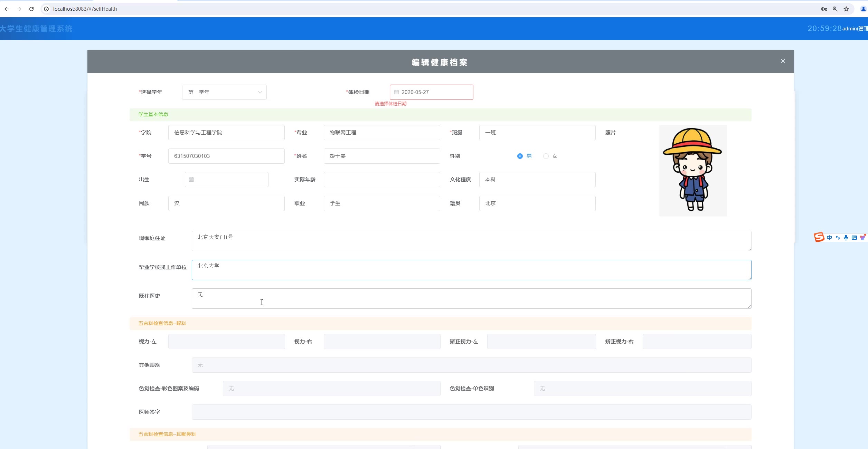The image size is (868, 449).
Task: Click the 矫正视力-右 input field
Action: pyautogui.click(x=697, y=342)
